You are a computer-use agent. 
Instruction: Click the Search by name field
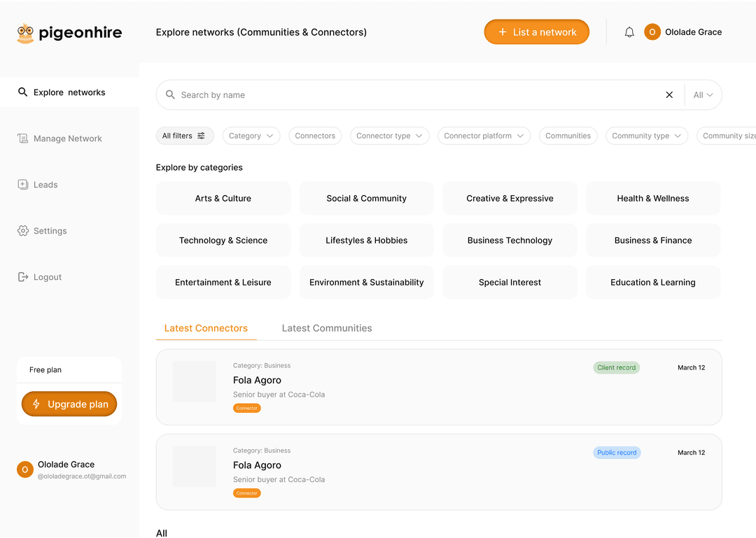[x=413, y=95]
